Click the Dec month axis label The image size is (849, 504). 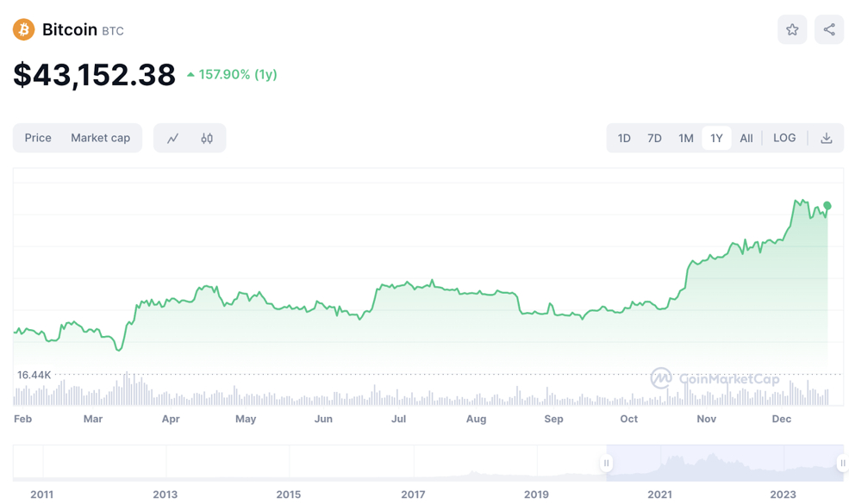tap(781, 419)
